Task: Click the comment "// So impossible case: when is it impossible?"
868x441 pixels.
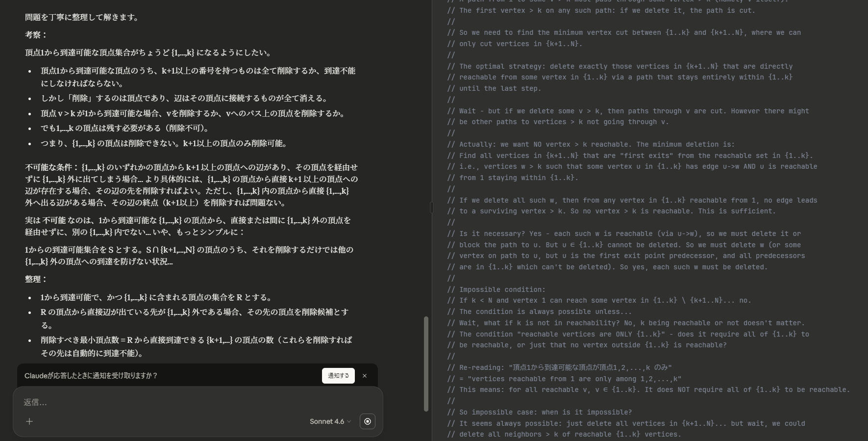Action: click(x=540, y=412)
